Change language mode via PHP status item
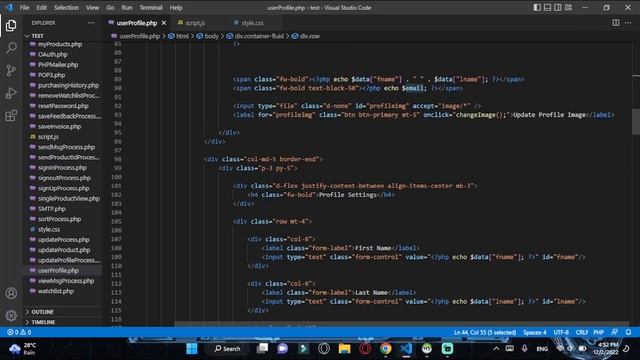 (x=598, y=332)
